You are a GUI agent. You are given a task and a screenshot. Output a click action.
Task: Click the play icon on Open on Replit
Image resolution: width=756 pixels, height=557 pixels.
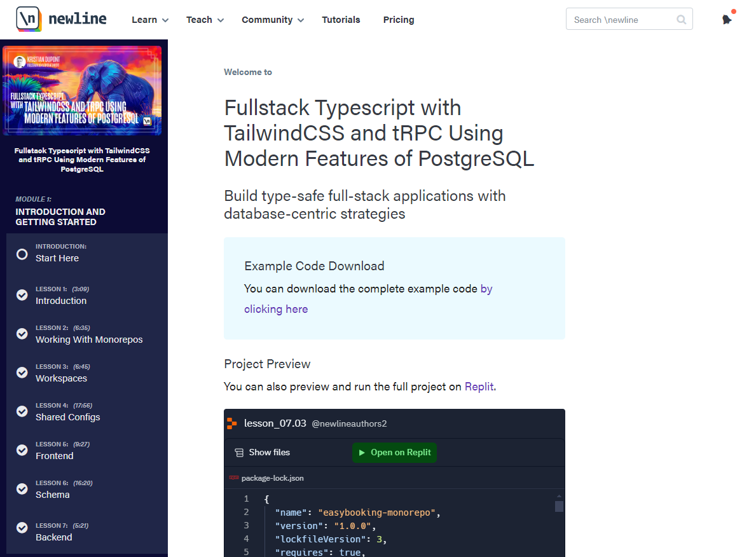[362, 452]
